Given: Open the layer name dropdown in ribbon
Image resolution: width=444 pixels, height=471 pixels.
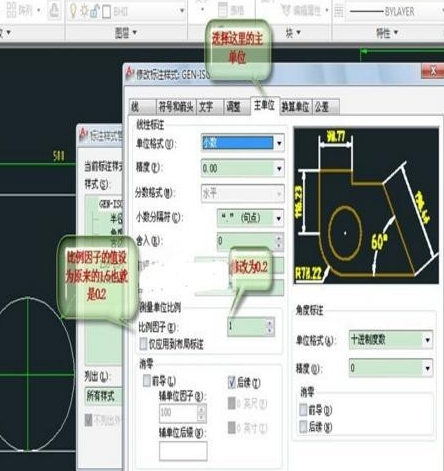Looking at the screenshot, I should click(x=182, y=11).
